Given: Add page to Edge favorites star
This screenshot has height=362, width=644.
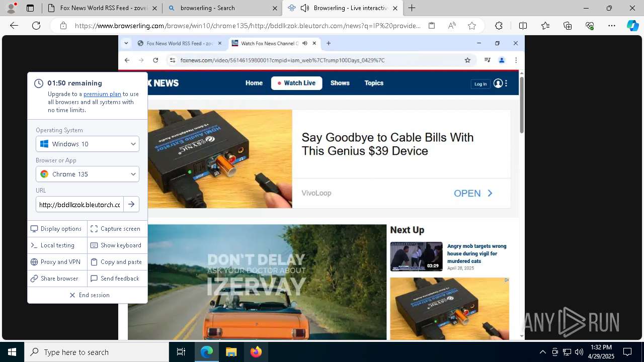Looking at the screenshot, I should pos(472,26).
